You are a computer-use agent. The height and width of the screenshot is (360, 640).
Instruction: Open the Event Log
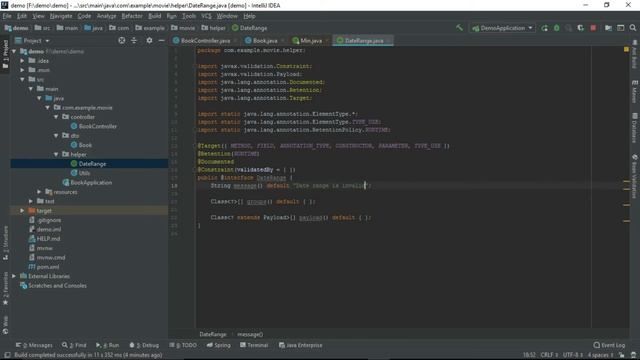point(609,345)
